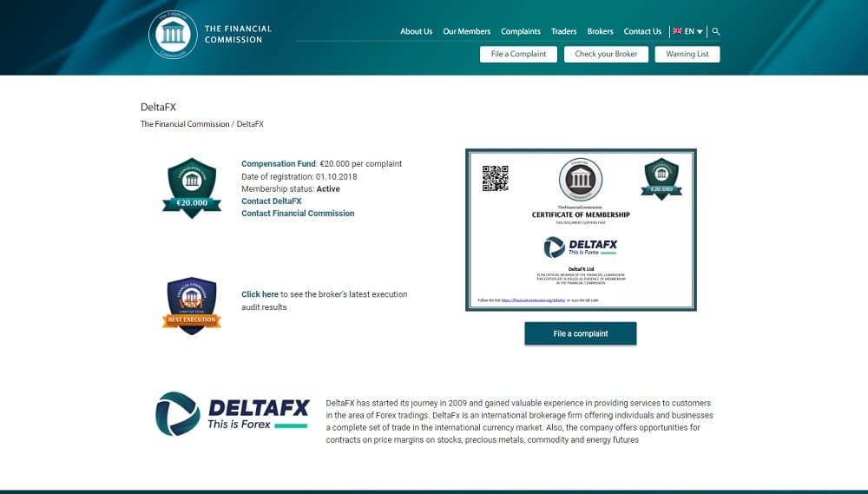Screen dimensions: 868x494
Task: Click the header File a Complaint button
Action: point(518,55)
